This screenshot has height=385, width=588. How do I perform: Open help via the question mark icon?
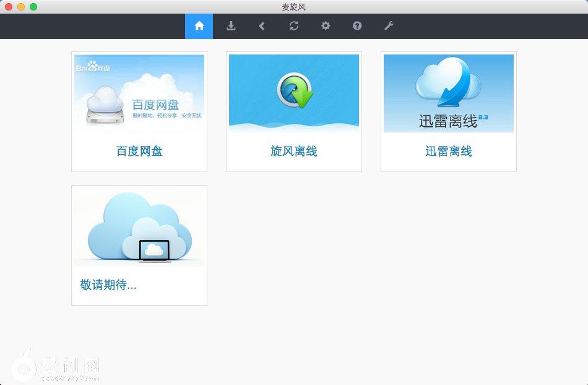(x=357, y=26)
